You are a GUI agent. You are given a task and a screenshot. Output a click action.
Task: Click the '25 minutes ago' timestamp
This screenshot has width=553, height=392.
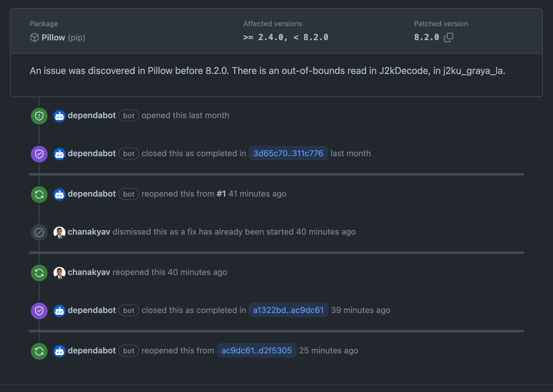(x=329, y=350)
